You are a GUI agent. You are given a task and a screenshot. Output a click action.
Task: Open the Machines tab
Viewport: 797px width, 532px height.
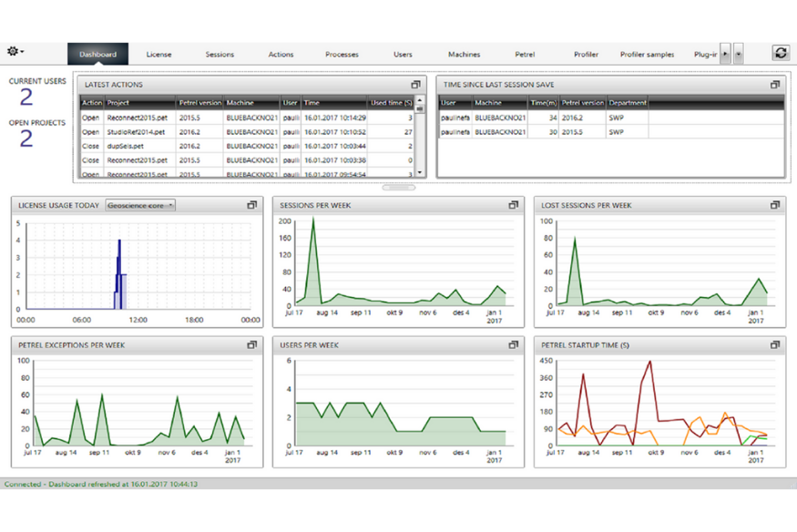[464, 54]
